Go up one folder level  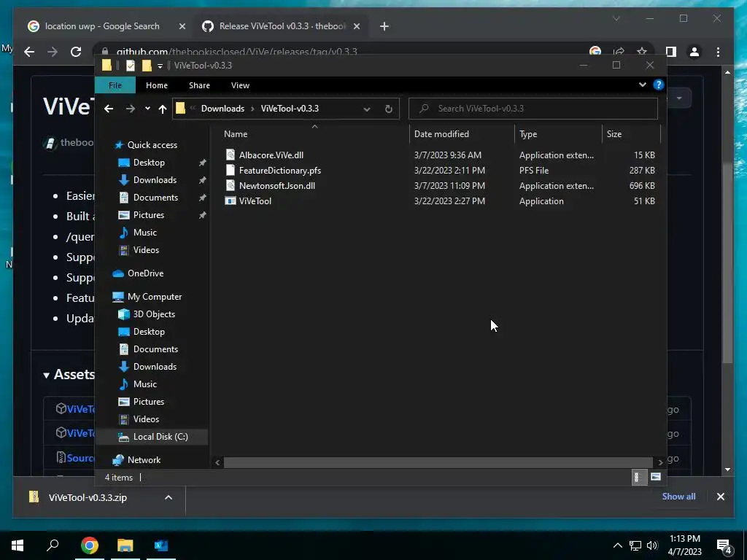click(x=163, y=109)
